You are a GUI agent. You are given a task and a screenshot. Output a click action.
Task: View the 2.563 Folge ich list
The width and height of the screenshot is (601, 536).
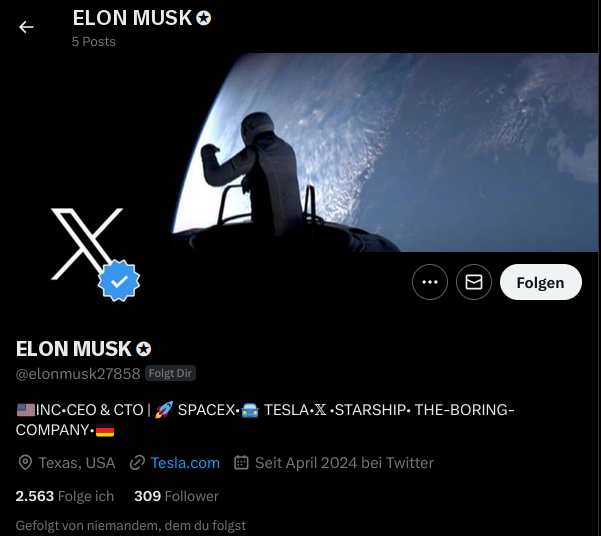coord(65,496)
